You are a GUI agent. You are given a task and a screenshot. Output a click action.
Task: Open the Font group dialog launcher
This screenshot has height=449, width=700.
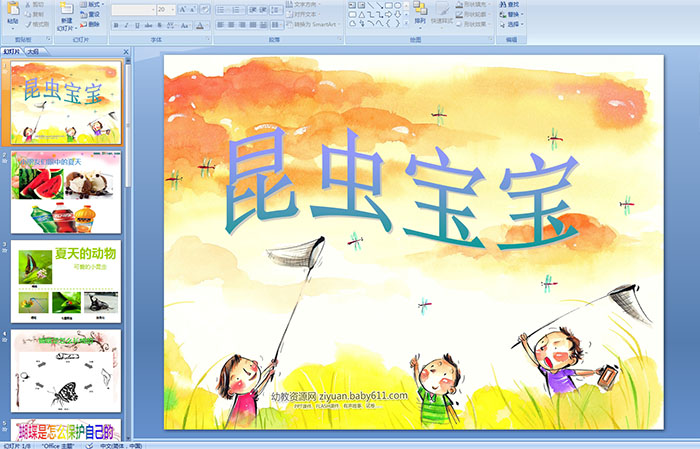(208, 39)
